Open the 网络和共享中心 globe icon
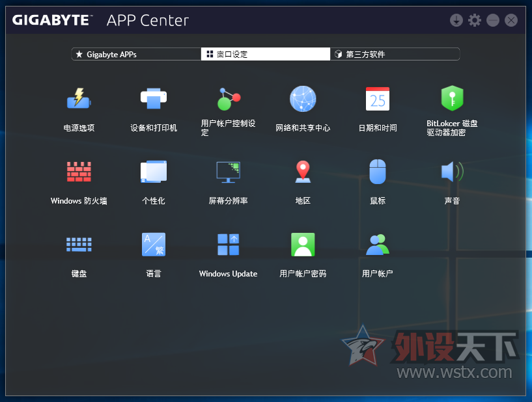This screenshot has width=532, height=402. pyautogui.click(x=303, y=99)
